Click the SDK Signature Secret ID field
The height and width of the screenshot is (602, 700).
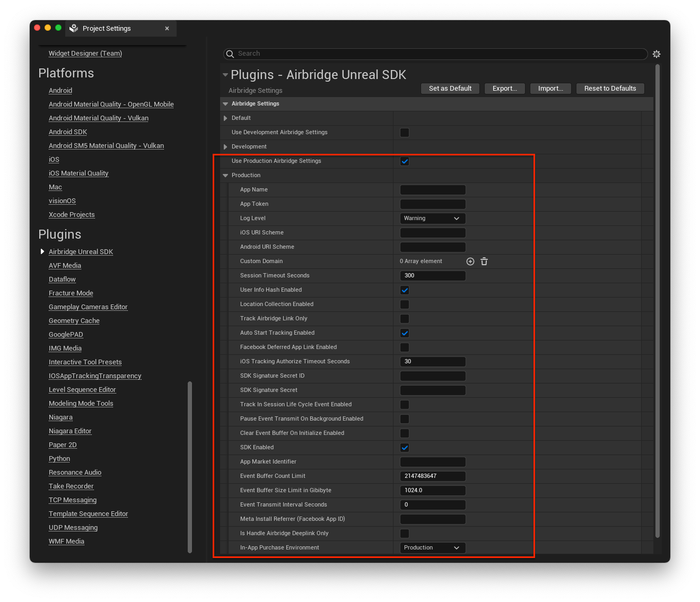(x=433, y=376)
